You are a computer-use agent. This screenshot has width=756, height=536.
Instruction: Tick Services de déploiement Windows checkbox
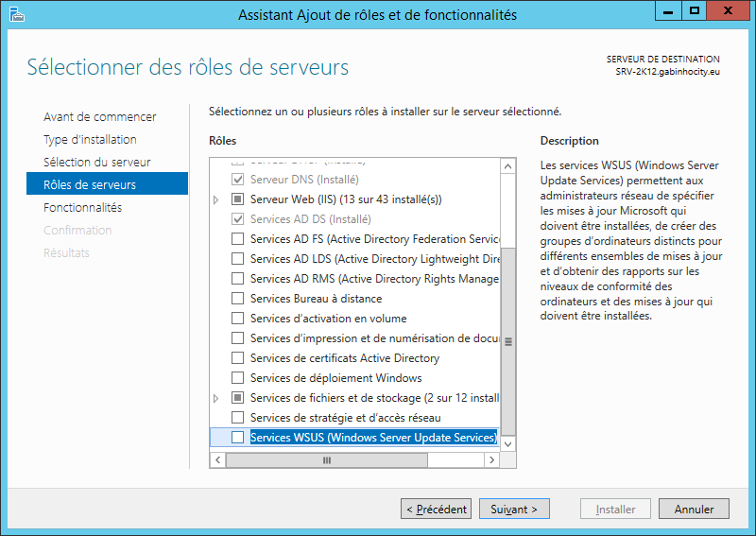pos(238,377)
